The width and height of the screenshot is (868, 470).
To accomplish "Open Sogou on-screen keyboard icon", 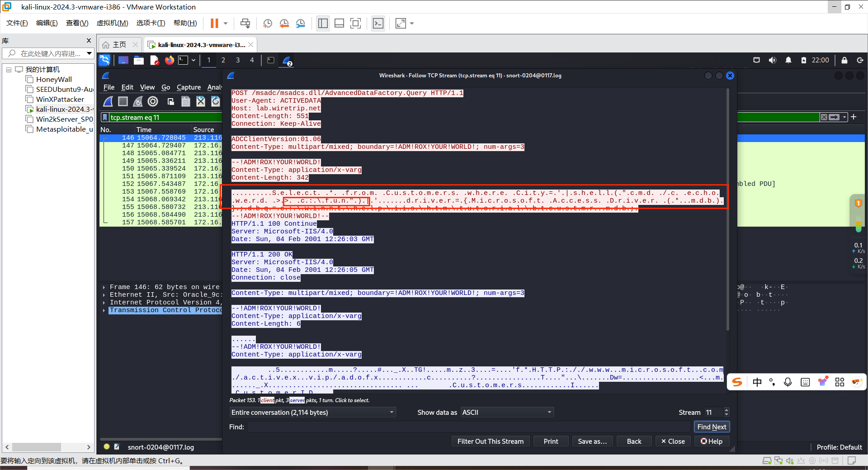I will (805, 382).
